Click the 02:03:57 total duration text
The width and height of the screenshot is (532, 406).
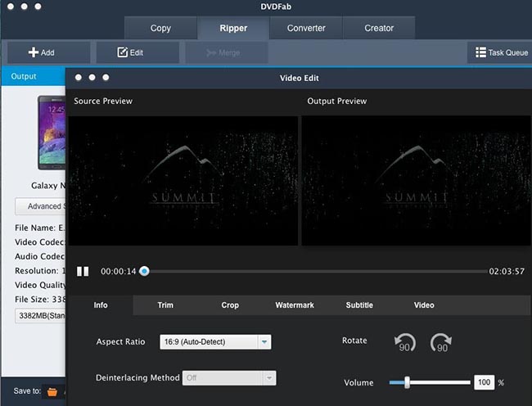point(507,271)
